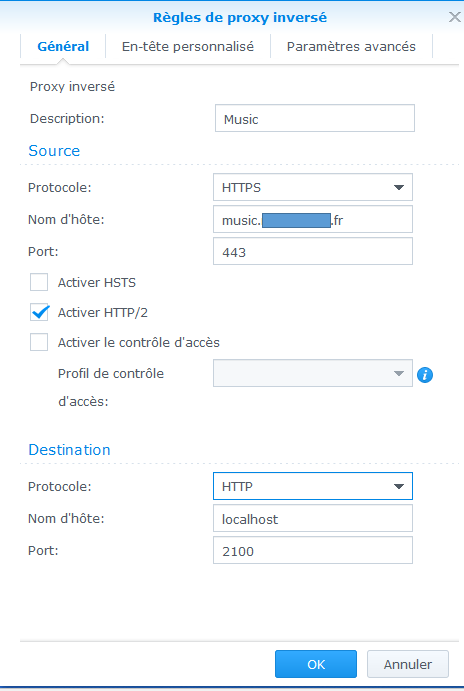
Task: Click the blue info icon beside access profile
Action: point(425,375)
